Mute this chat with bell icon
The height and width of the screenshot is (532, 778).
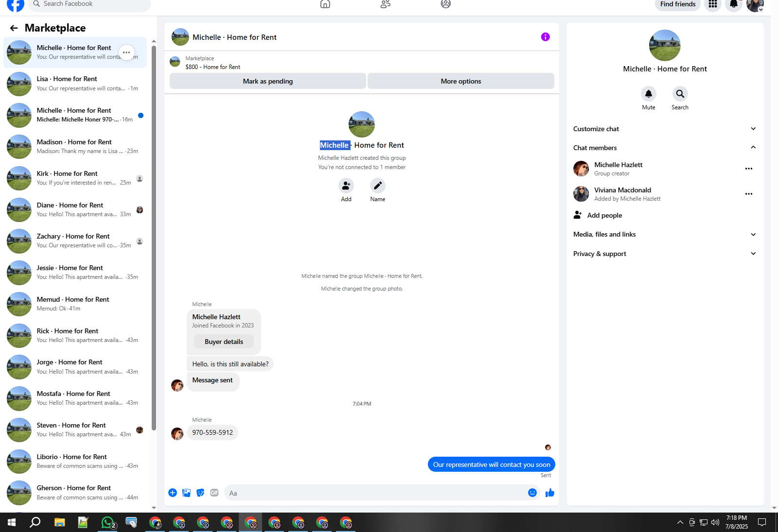tap(649, 94)
